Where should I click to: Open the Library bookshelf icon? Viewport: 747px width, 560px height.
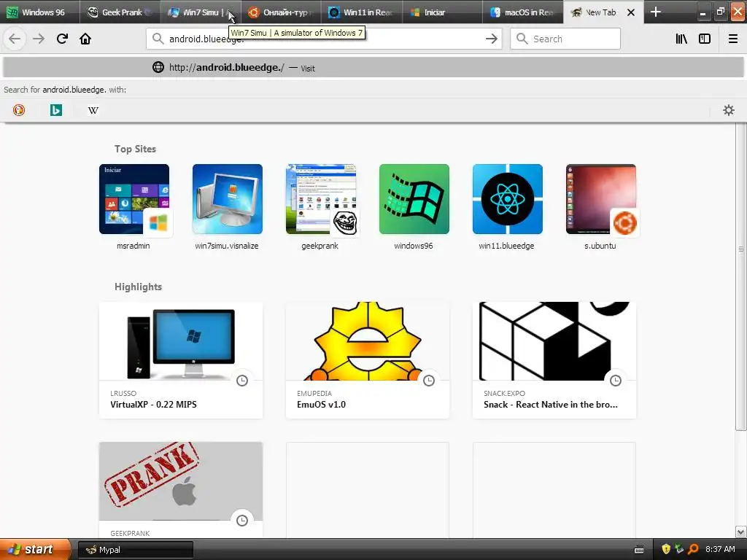pyautogui.click(x=681, y=39)
